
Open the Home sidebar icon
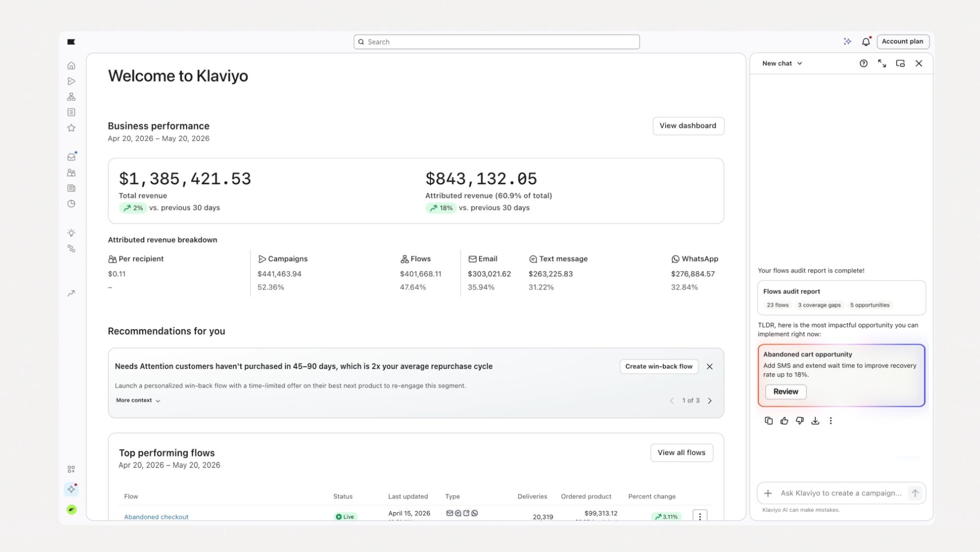coord(71,66)
